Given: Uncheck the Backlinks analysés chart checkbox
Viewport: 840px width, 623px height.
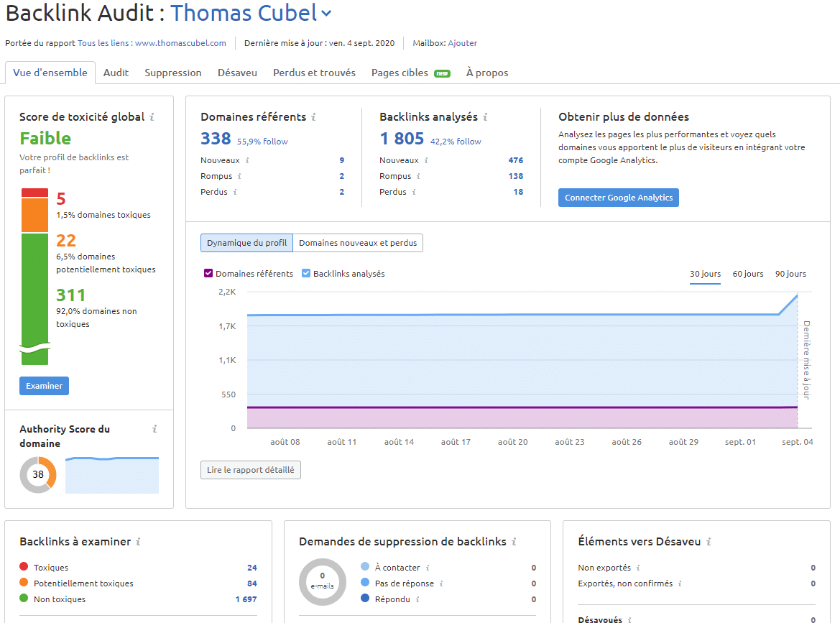Looking at the screenshot, I should [x=306, y=273].
